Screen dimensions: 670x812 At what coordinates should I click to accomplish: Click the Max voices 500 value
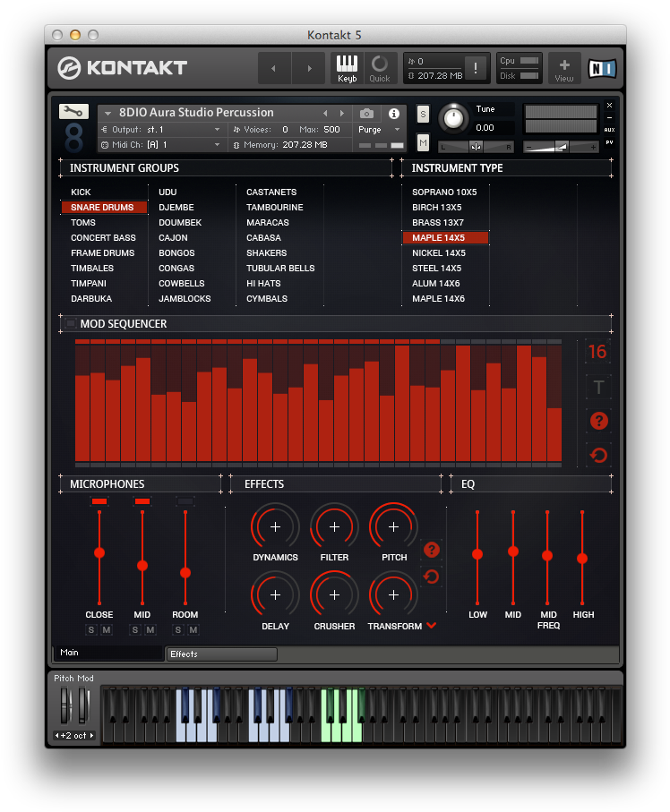(331, 130)
